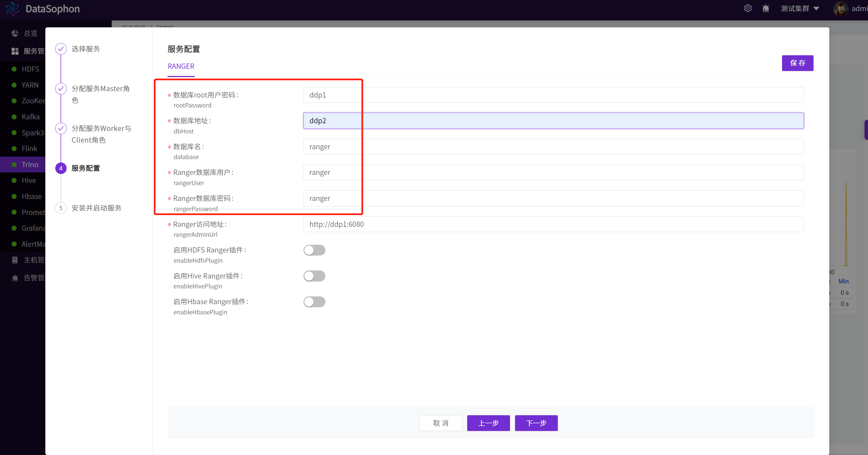Open the alarm bell notifications icon

click(765, 8)
